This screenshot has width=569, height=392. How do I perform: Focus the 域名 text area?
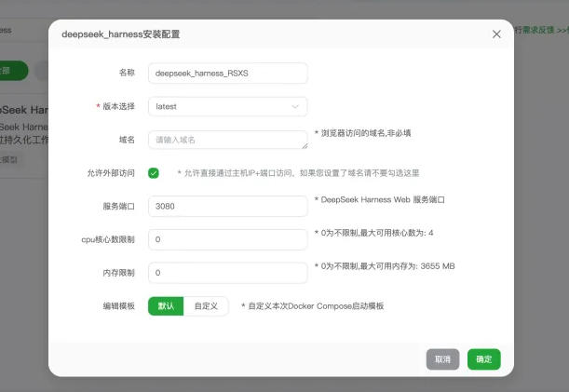coord(228,140)
